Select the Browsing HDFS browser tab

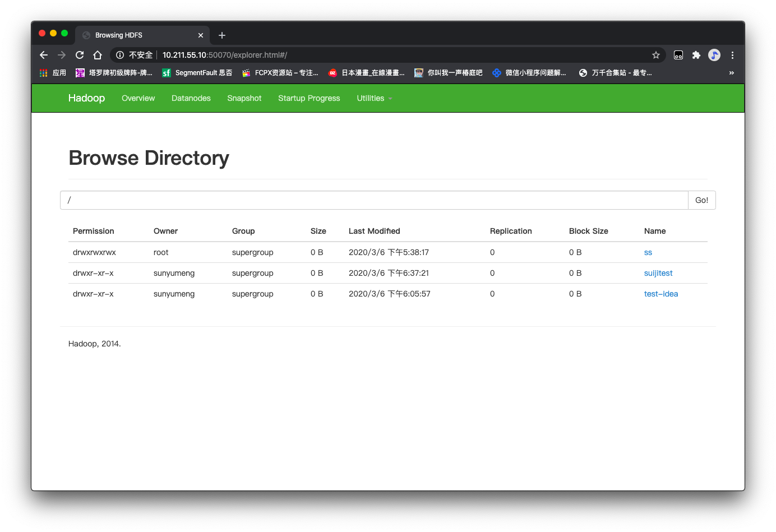pos(142,35)
